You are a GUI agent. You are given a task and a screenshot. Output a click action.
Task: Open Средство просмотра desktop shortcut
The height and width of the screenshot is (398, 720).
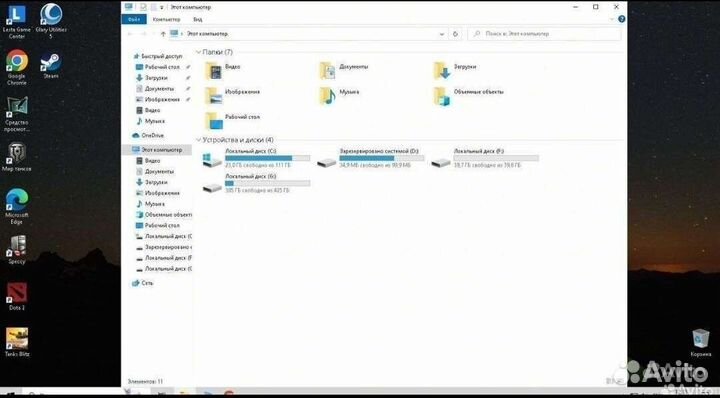tap(17, 114)
